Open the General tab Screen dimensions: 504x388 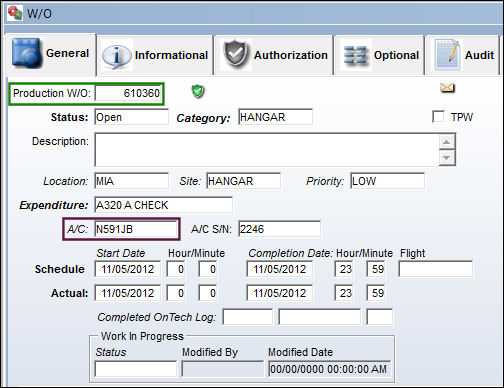click(x=50, y=54)
